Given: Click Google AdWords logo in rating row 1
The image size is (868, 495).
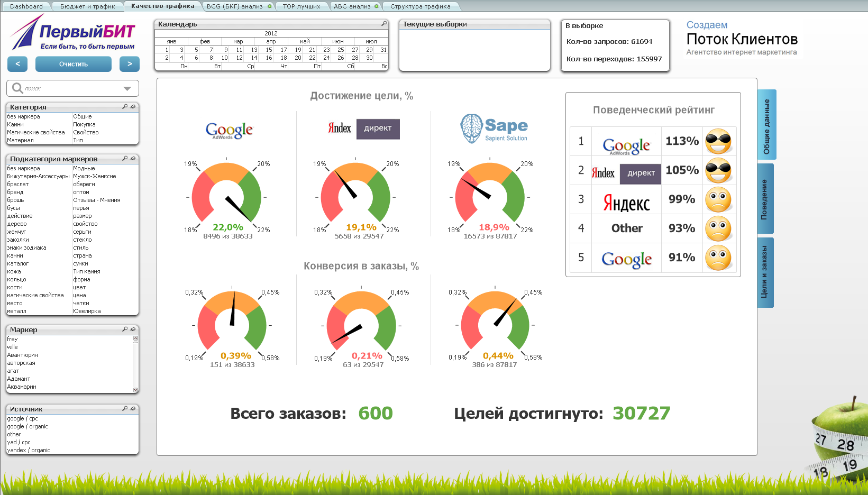Looking at the screenshot, I should [x=626, y=146].
